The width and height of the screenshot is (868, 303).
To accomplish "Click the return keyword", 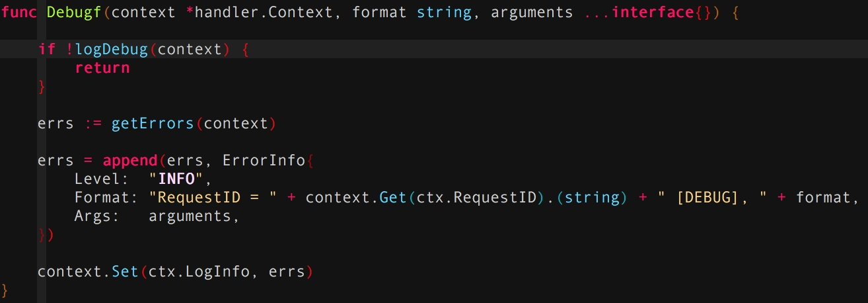I will (x=102, y=67).
